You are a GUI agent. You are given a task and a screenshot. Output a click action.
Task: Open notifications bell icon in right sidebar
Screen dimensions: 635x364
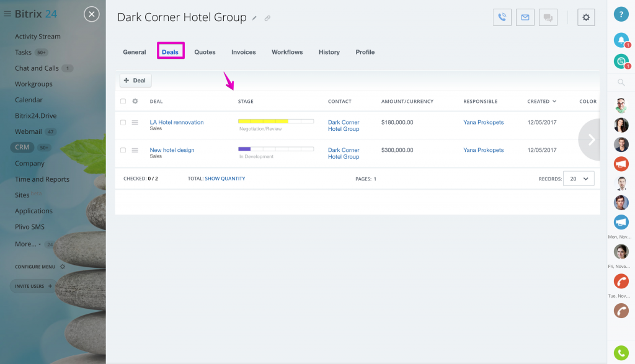pyautogui.click(x=621, y=40)
